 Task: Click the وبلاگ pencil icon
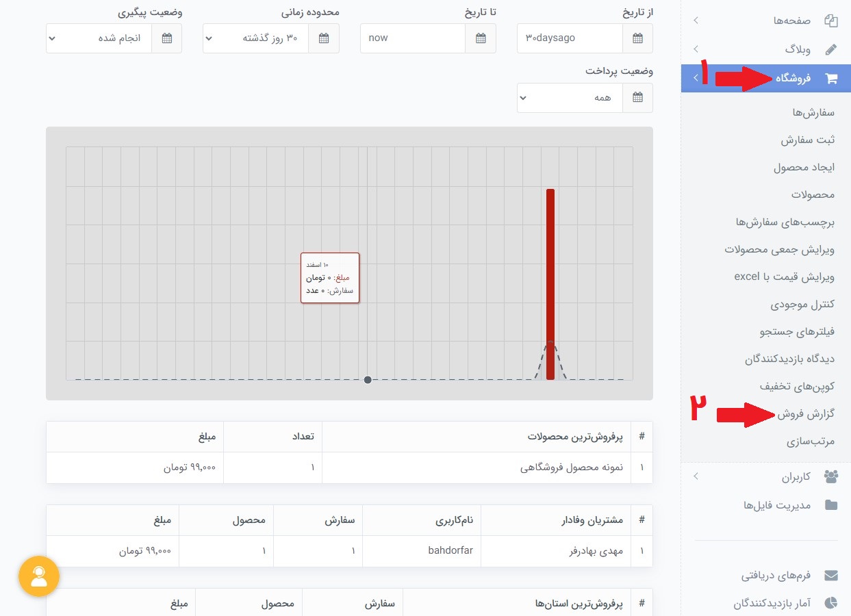pyautogui.click(x=830, y=49)
